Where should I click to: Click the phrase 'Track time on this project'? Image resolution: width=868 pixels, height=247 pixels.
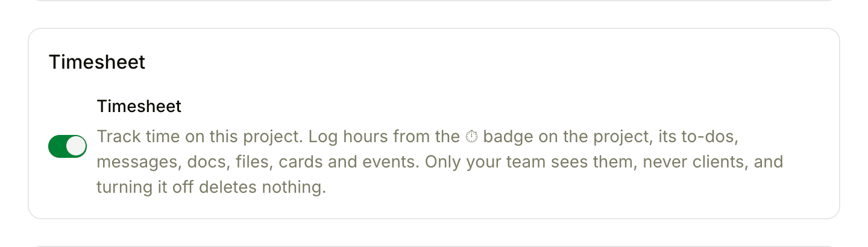pos(200,137)
